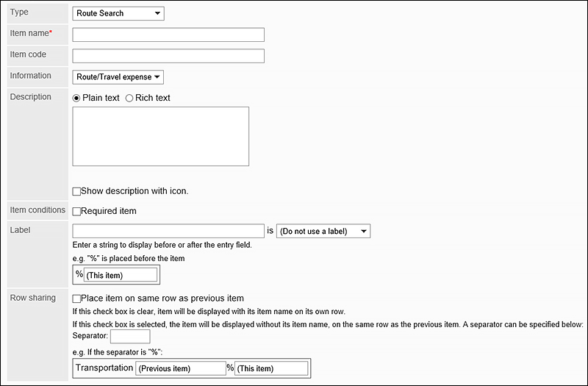The width and height of the screenshot is (588, 386).
Task: Select the Plain text radio button
Action: (76, 99)
